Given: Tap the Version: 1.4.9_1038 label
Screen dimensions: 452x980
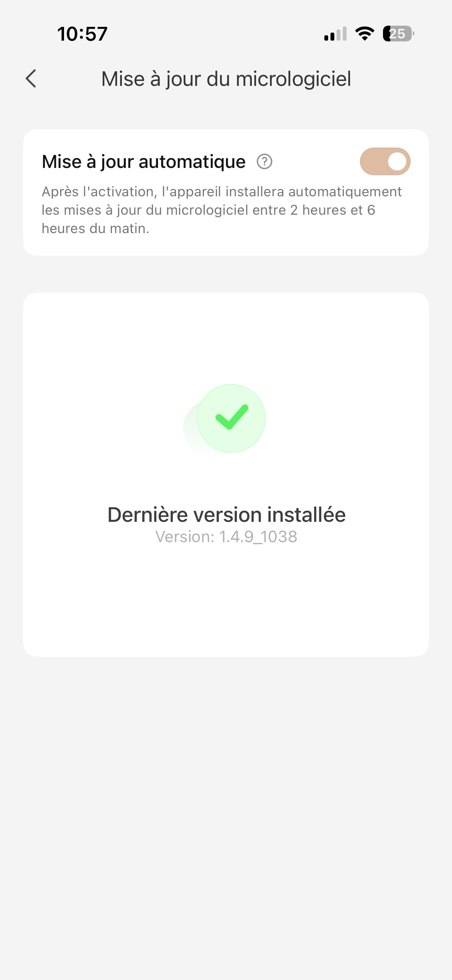Looking at the screenshot, I should pos(226,537).
